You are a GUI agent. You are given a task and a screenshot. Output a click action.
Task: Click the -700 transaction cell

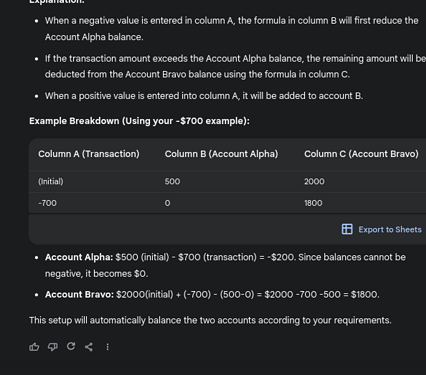(47, 203)
